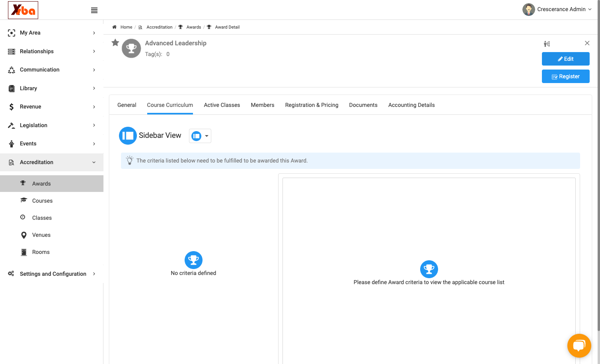Go to Home breadcrumb link
This screenshot has width=600, height=364.
click(127, 27)
